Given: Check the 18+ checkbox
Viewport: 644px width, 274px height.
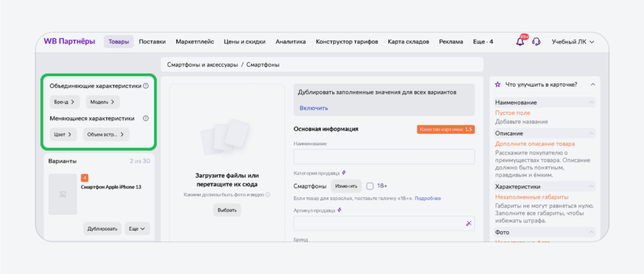Looking at the screenshot, I should (x=370, y=186).
